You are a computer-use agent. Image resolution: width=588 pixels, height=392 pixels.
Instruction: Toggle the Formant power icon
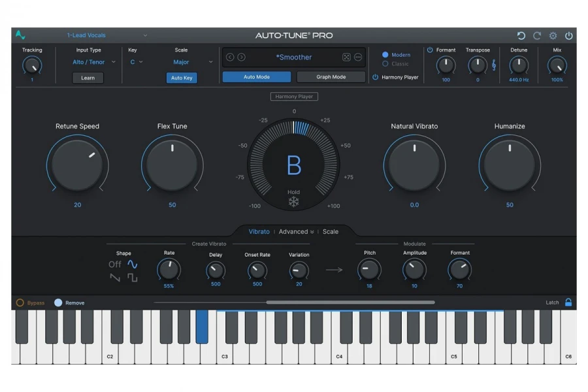430,50
